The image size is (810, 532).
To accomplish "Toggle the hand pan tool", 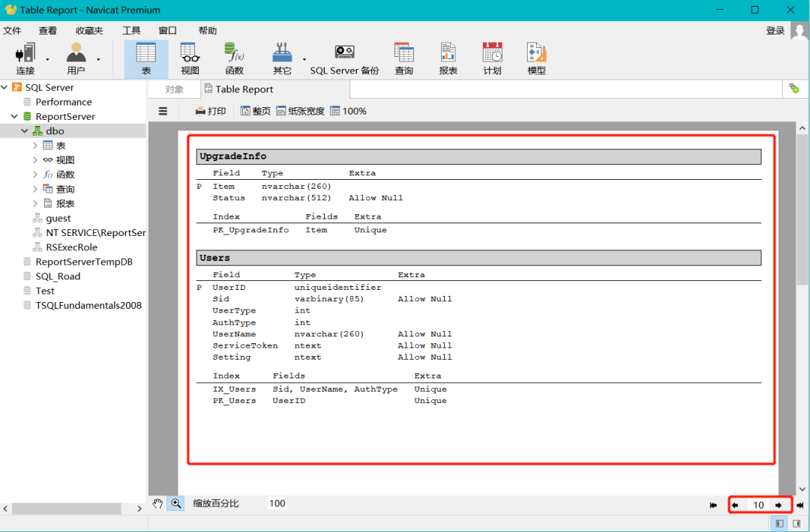I will tap(157, 504).
